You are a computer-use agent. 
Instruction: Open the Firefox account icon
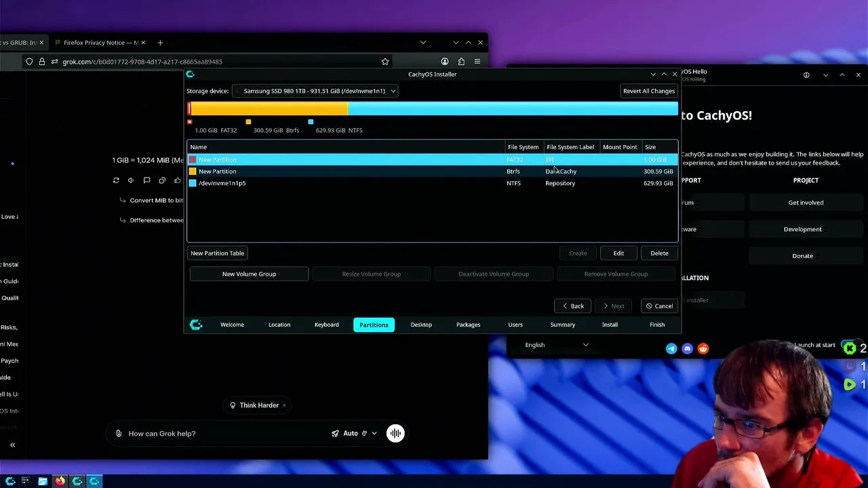click(x=445, y=62)
